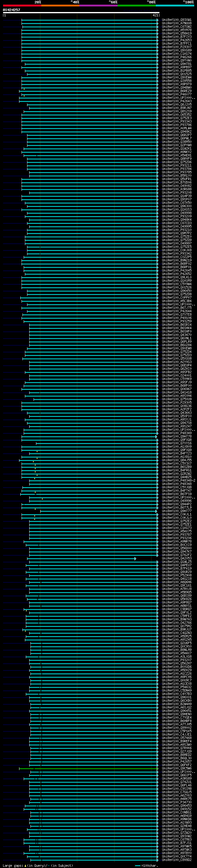Select label UniRef100_Q0CTT4
Viewport: 197px width, 868px height.
tap(176, 856)
